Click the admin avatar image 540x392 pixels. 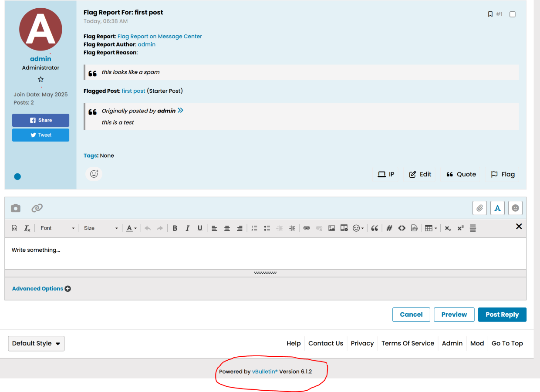pyautogui.click(x=40, y=29)
